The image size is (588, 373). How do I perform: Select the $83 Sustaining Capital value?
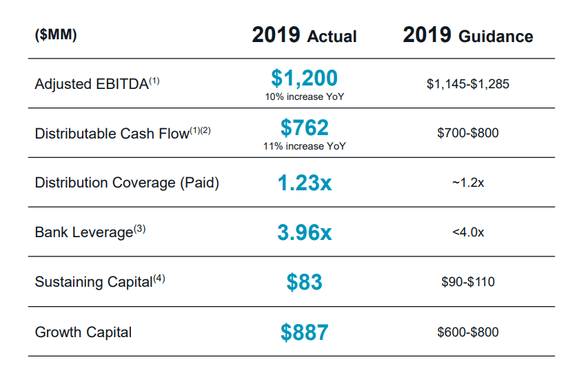pos(304,282)
